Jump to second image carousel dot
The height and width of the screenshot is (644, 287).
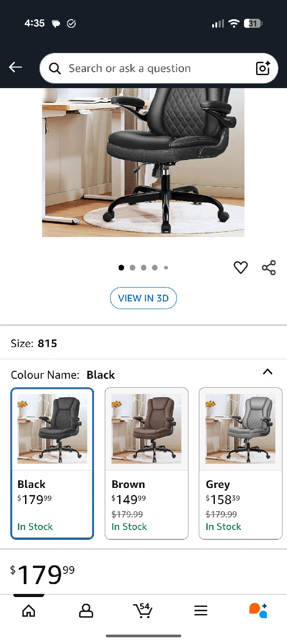(133, 268)
